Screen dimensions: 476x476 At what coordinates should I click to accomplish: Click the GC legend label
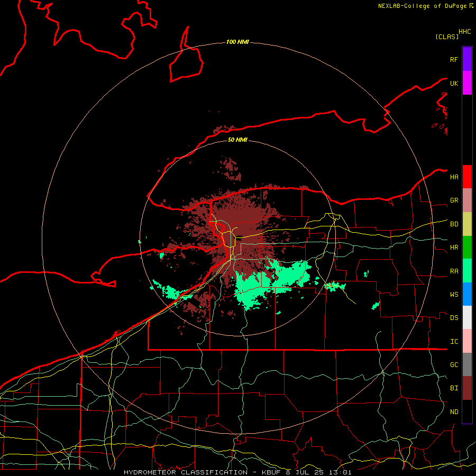click(x=454, y=365)
